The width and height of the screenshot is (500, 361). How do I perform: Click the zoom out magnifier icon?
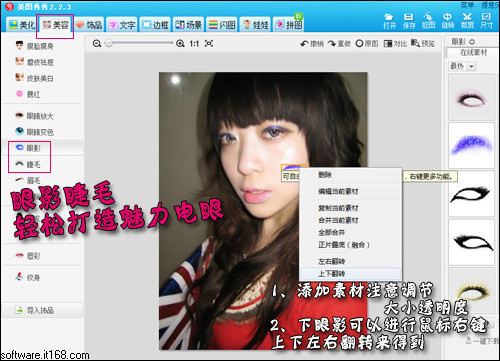point(97,43)
